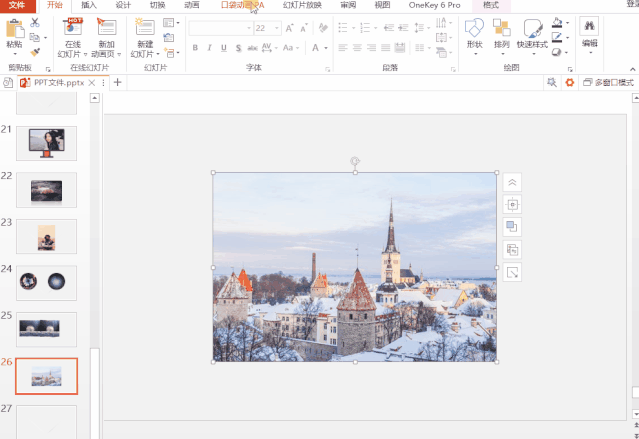The image size is (639, 439).
Task: Open the Line spacing dropdown
Action: pos(422,28)
